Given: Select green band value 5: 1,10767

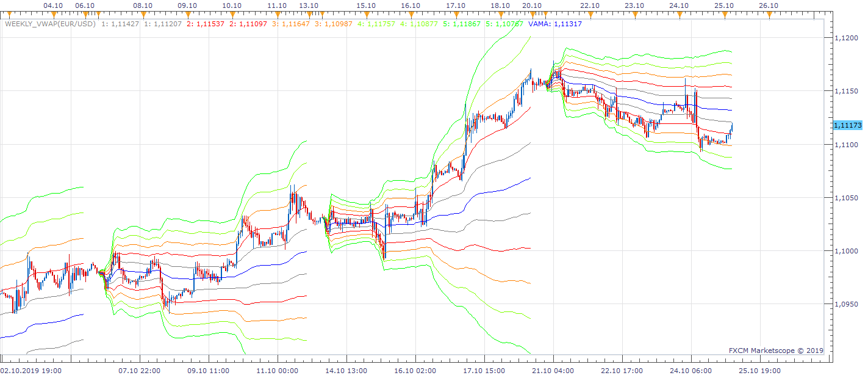Looking at the screenshot, I should (505, 24).
